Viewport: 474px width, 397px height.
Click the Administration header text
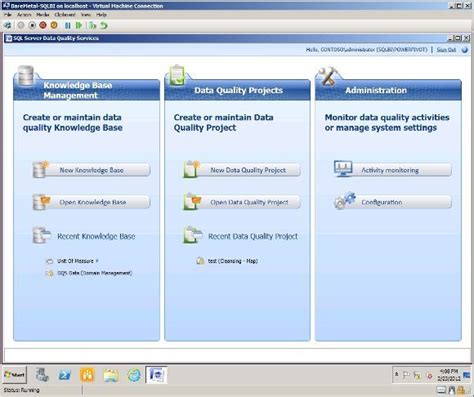376,90
